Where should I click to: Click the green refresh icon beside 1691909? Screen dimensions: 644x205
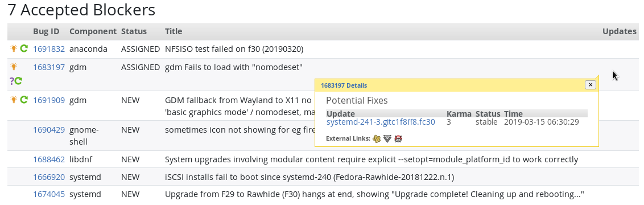click(24, 100)
